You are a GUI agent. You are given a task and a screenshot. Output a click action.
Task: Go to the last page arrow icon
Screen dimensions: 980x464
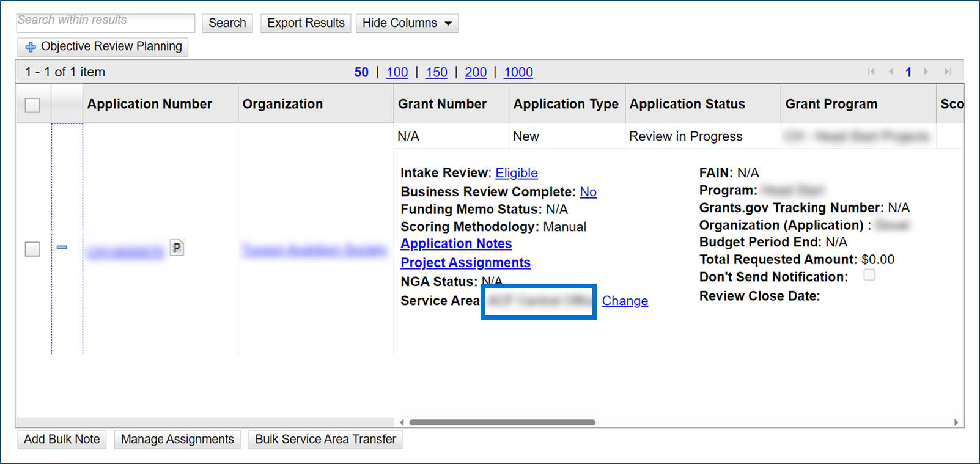(948, 72)
